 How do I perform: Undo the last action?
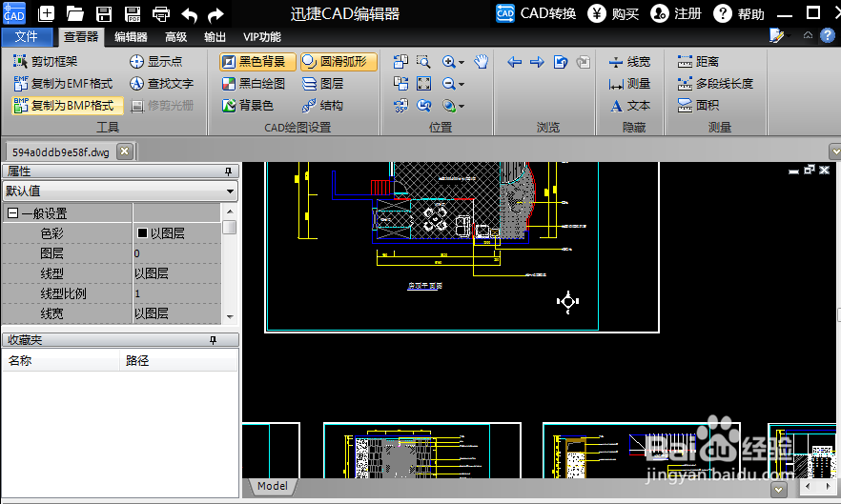click(x=189, y=15)
